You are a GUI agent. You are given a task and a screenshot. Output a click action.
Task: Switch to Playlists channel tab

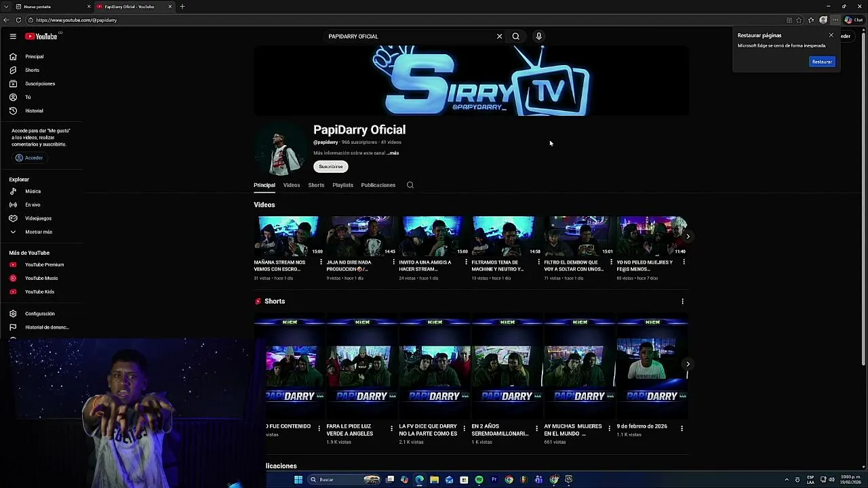point(342,185)
